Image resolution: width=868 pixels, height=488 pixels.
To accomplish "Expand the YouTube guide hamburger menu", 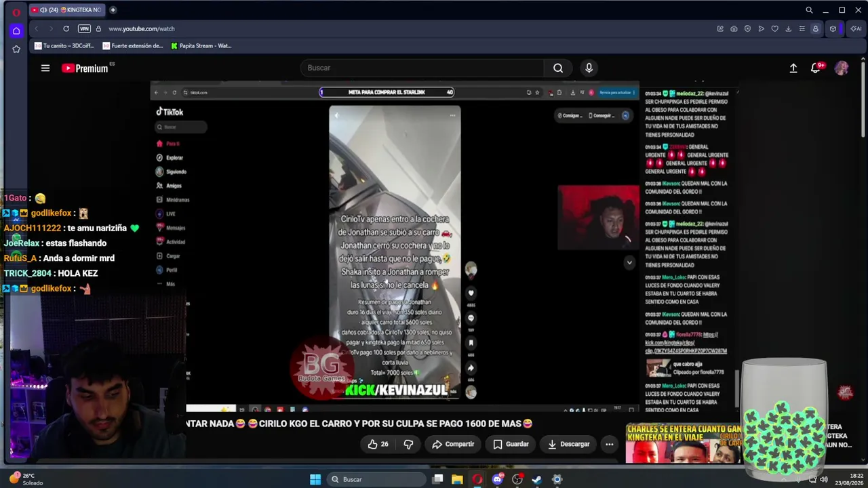I will (45, 68).
